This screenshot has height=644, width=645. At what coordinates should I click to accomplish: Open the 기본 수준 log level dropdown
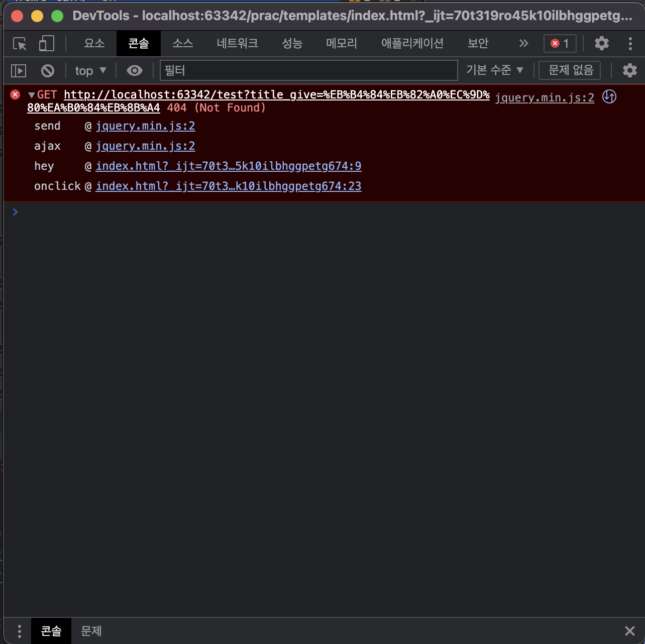coord(495,70)
